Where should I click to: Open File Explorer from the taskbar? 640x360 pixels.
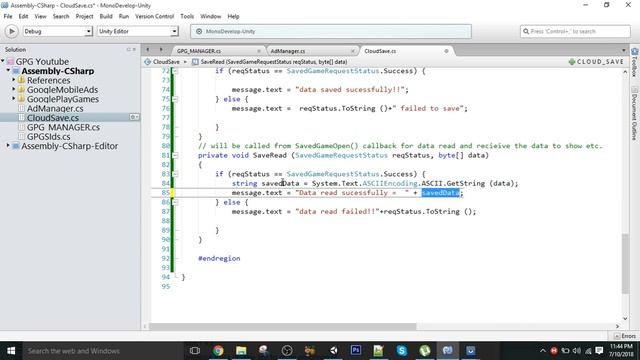point(241,351)
